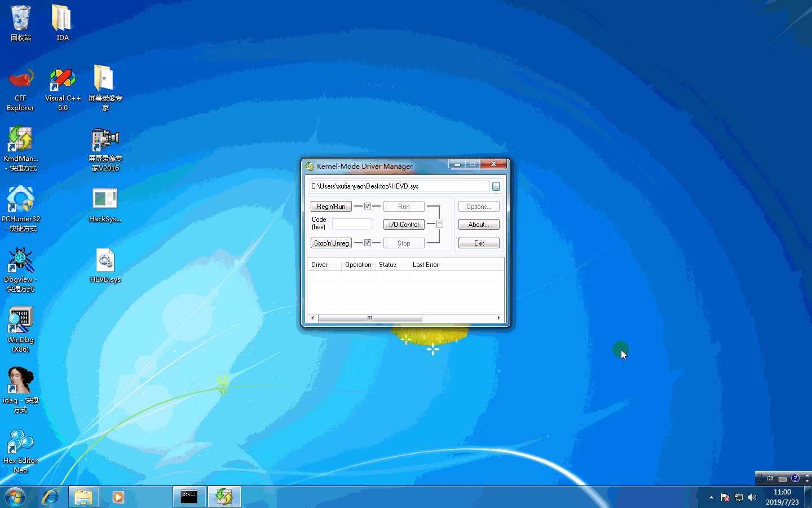Open the Windows Start menu
Image resolution: width=812 pixels, height=508 pixels.
15,497
